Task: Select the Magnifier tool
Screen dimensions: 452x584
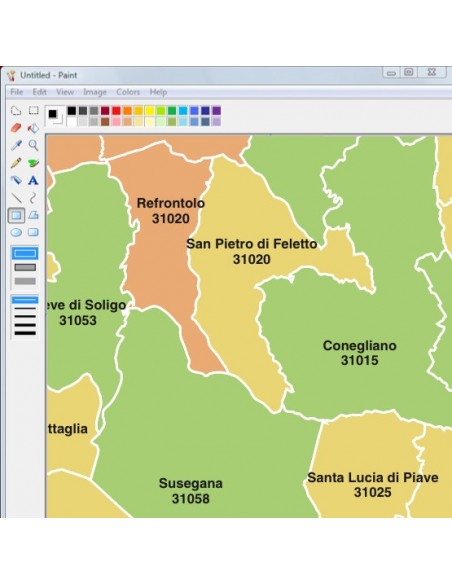Action: tap(34, 145)
